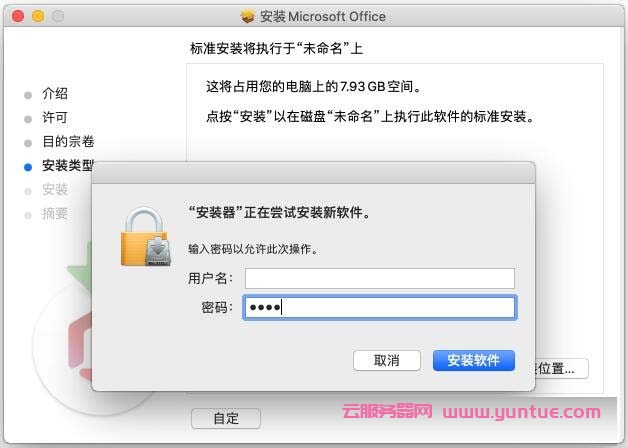The height and width of the screenshot is (448, 628).
Task: Click the package icon in title bar
Action: pos(248,16)
